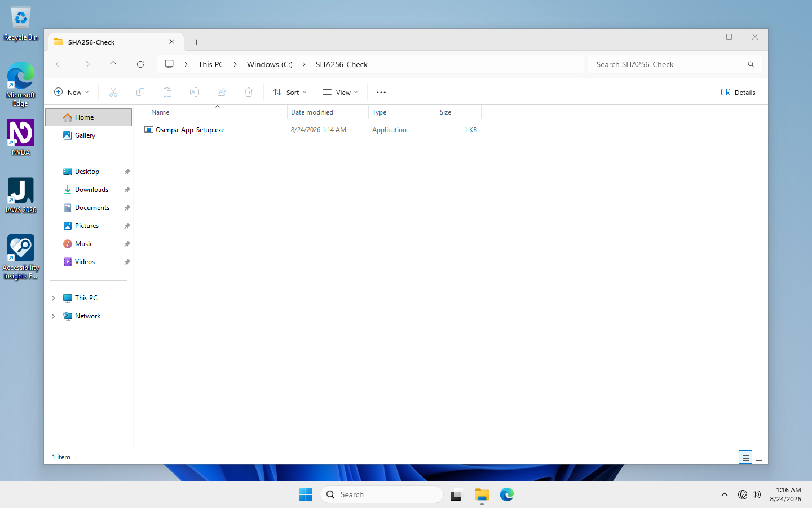This screenshot has height=508, width=812.
Task: Open Music quick access folder
Action: click(x=89, y=244)
